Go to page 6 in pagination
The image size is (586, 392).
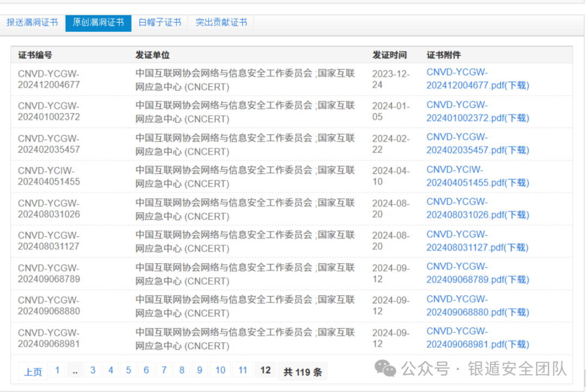(146, 370)
